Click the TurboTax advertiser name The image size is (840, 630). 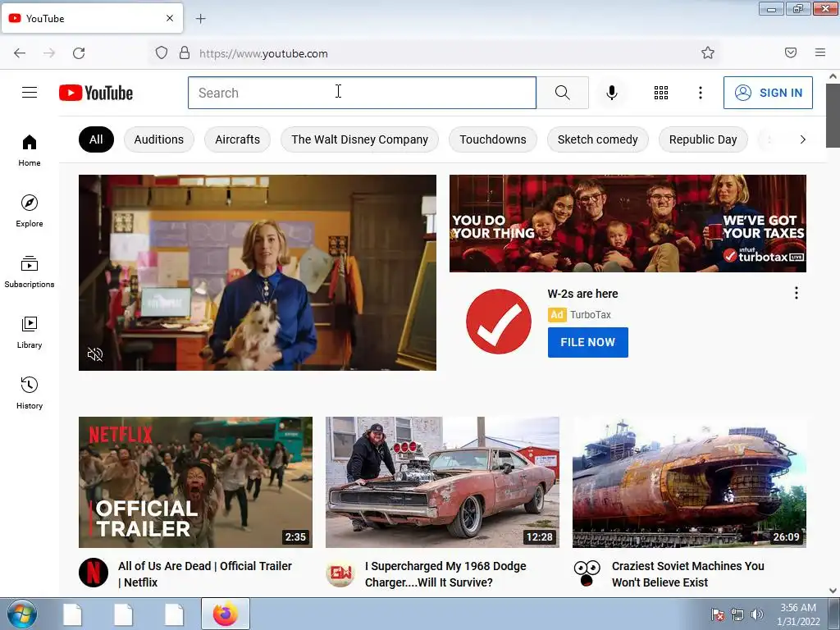click(591, 314)
